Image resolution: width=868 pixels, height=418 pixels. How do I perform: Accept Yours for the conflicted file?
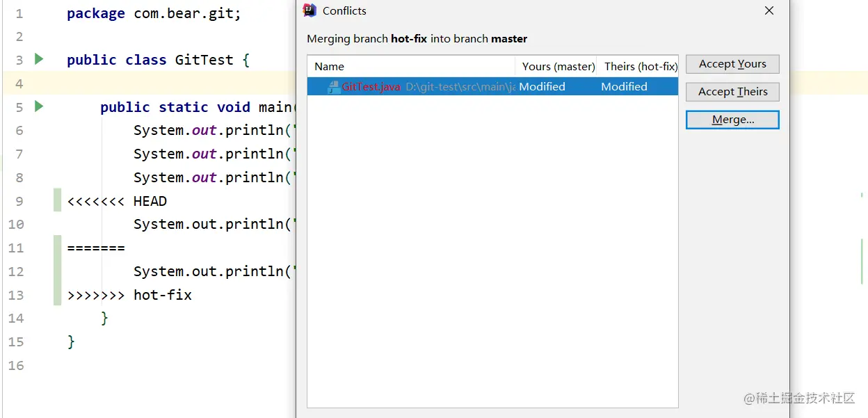(732, 64)
